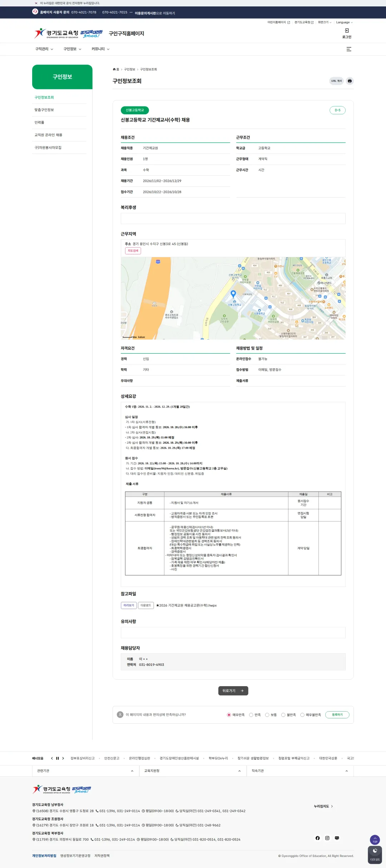Open the Instagram icon in footer
This screenshot has width=386, height=868.
pos(327,838)
